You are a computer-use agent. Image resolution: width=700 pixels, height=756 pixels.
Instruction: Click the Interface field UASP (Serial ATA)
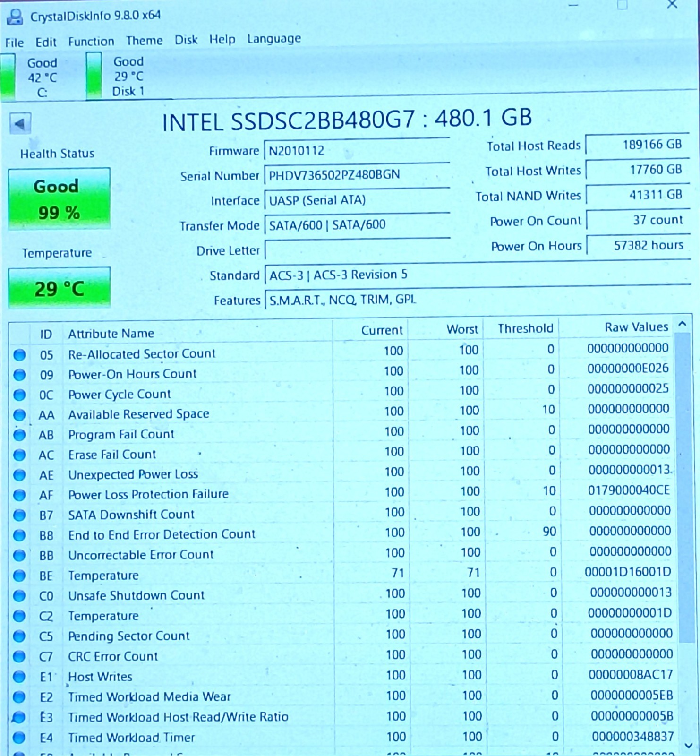pyautogui.click(x=357, y=200)
